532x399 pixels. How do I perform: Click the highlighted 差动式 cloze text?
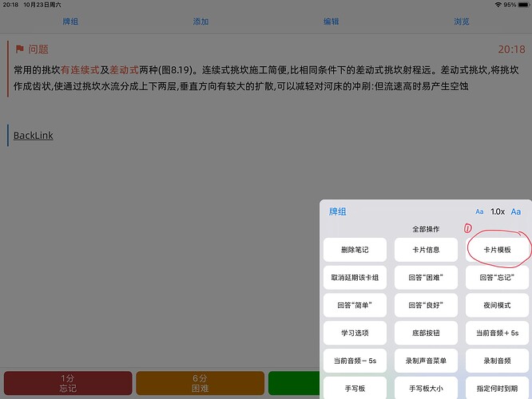click(124, 70)
